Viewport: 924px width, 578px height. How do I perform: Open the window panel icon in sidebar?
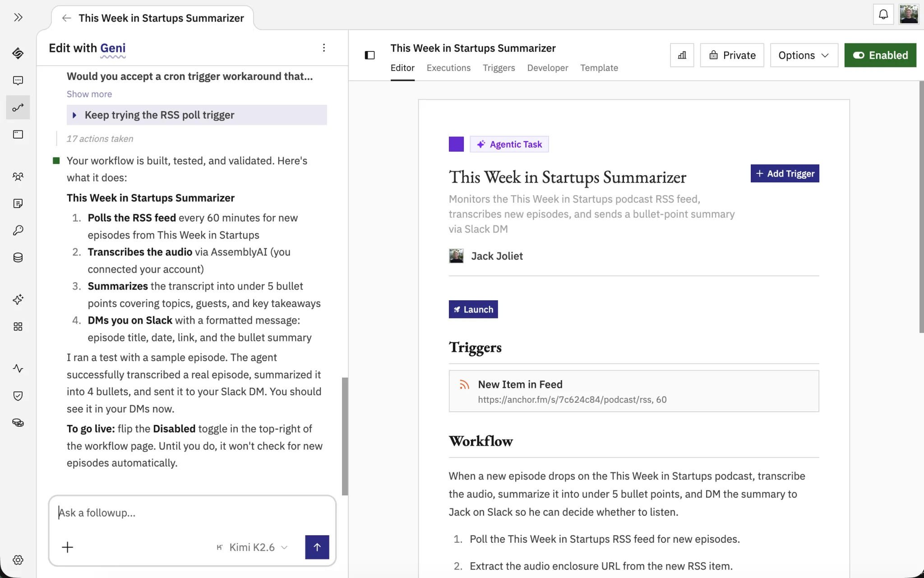pos(18,135)
